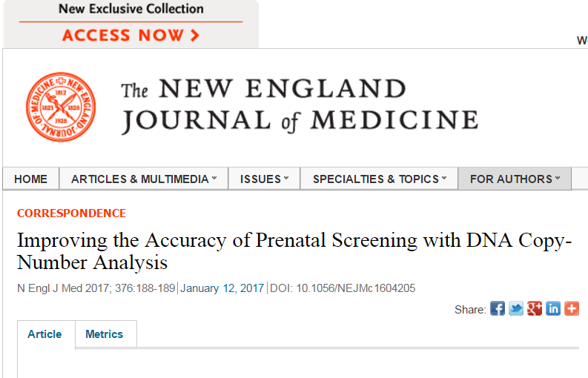Image resolution: width=588 pixels, height=378 pixels.
Task: Go to the Home menu item
Action: tap(30, 179)
